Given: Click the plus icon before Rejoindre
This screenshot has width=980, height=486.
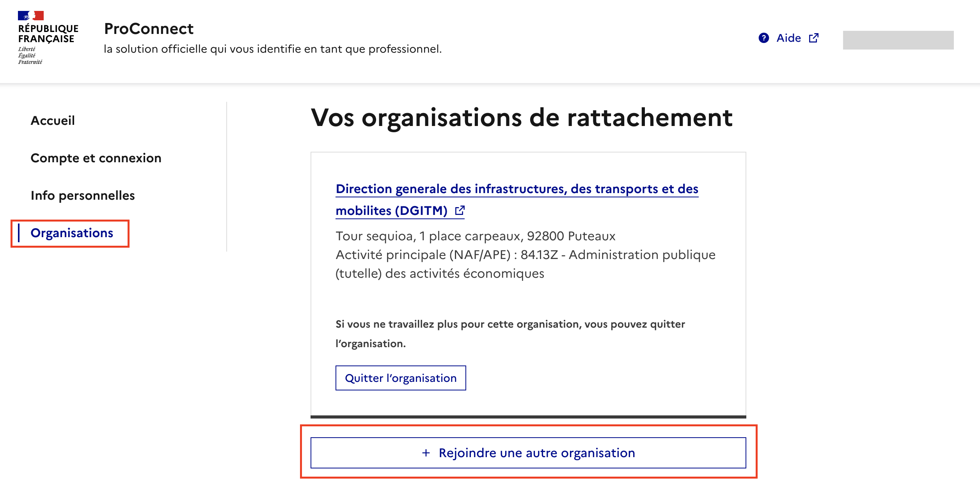Looking at the screenshot, I should 426,453.
